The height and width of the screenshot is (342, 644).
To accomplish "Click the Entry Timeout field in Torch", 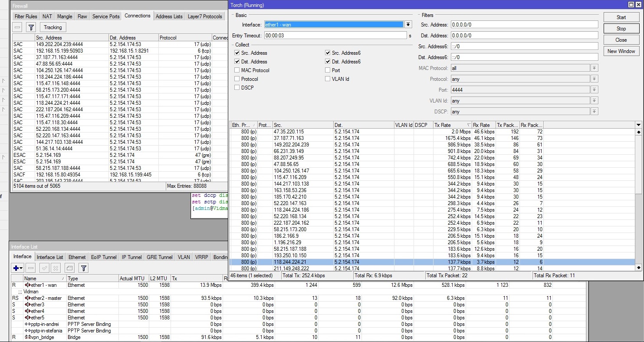I will click(x=335, y=36).
